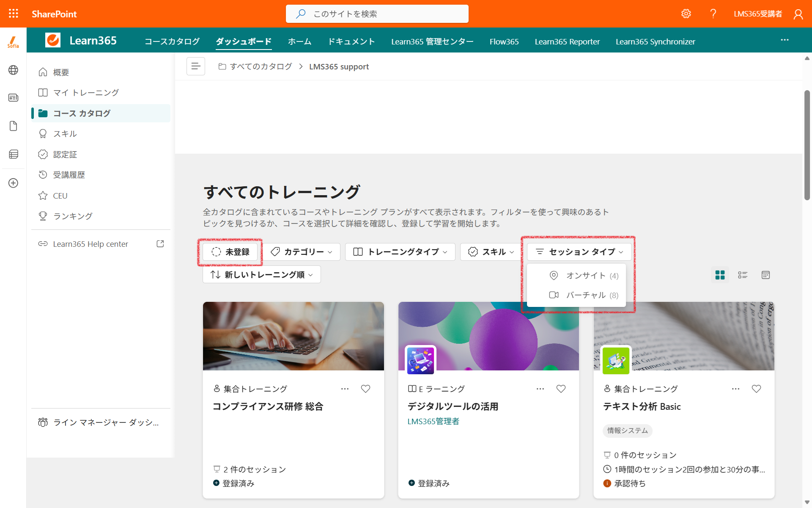Expand the カテゴリー filter dropdown

[302, 252]
